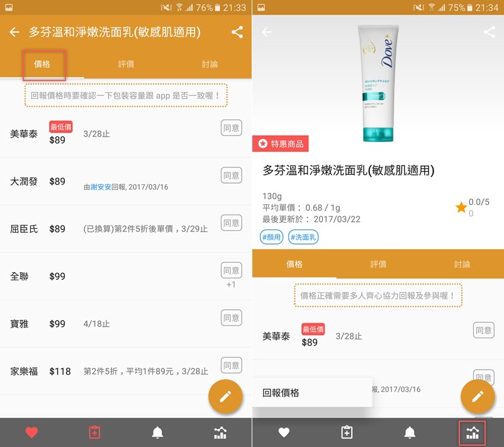Tap the yellow rating star

[461, 207]
